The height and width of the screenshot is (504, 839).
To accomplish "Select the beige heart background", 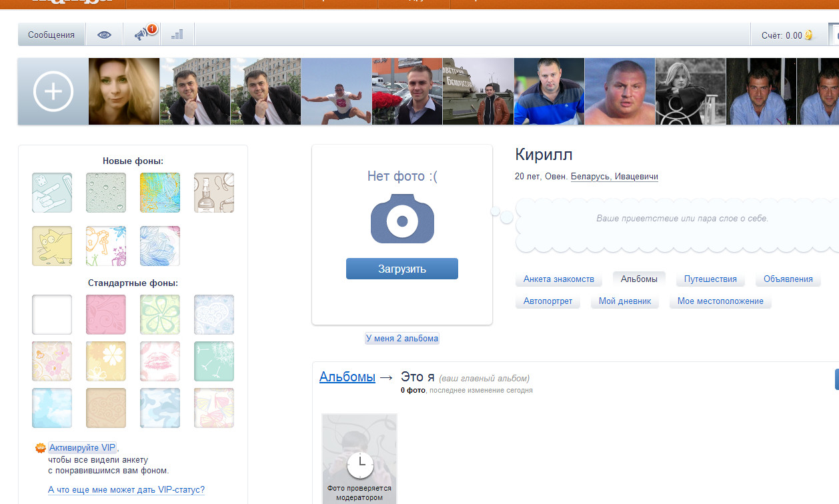I will click(x=106, y=408).
